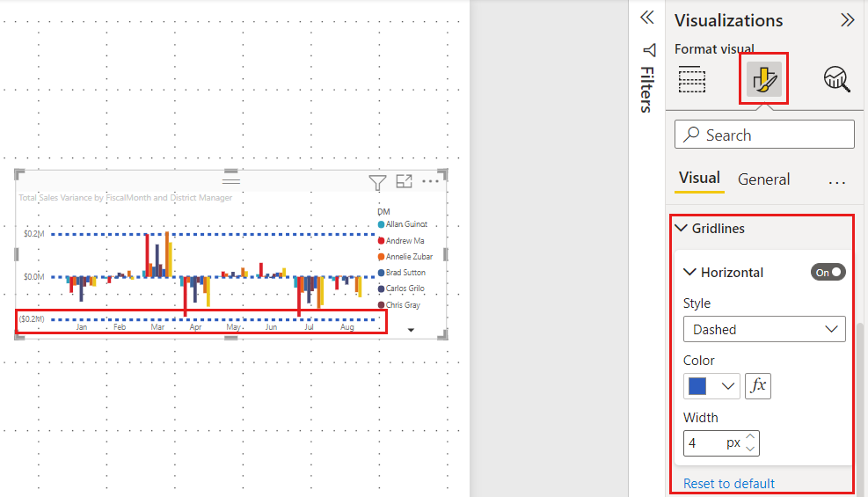The height and width of the screenshot is (497, 868).
Task: Click the Filters megaphone icon
Action: click(649, 50)
